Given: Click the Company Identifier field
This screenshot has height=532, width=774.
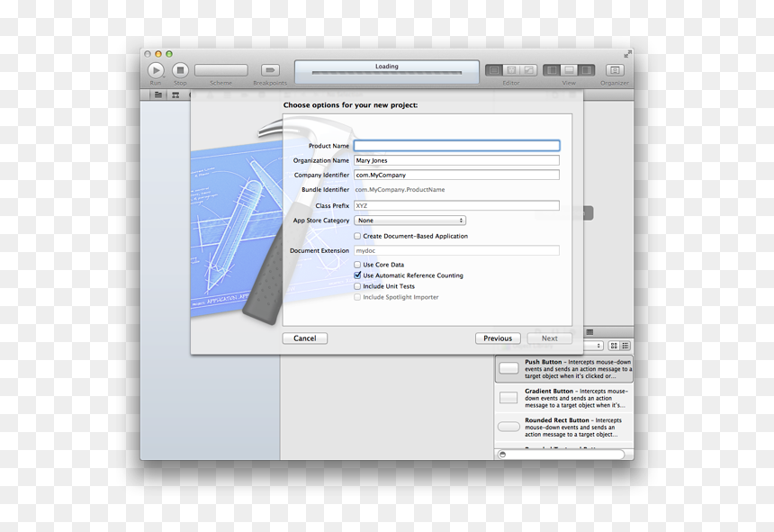Looking at the screenshot, I should 456,175.
